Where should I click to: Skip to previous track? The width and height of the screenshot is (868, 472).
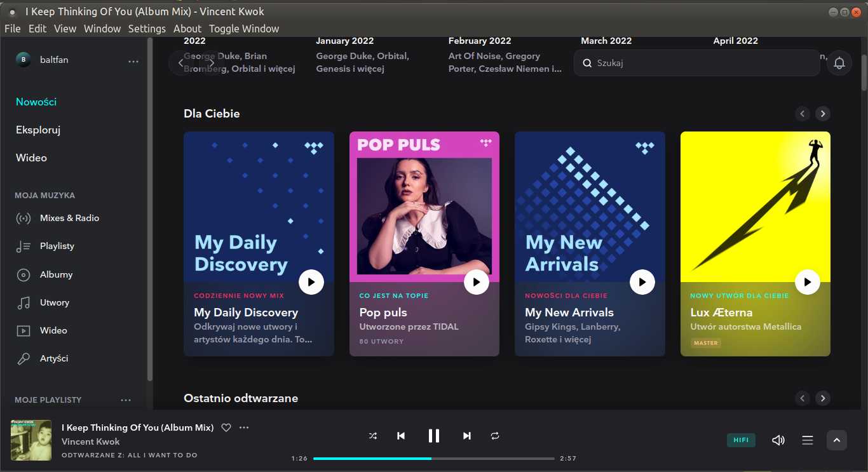click(x=401, y=436)
